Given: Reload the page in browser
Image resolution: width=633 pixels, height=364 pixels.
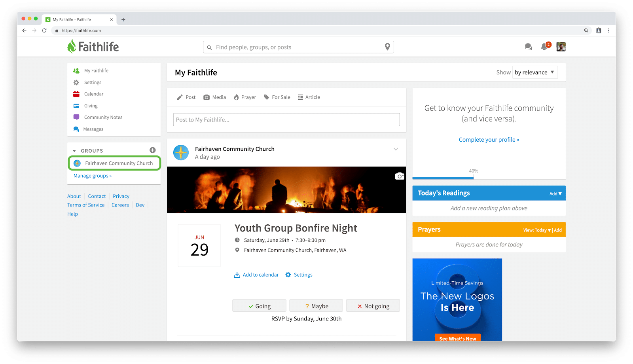Looking at the screenshot, I should tap(44, 30).
